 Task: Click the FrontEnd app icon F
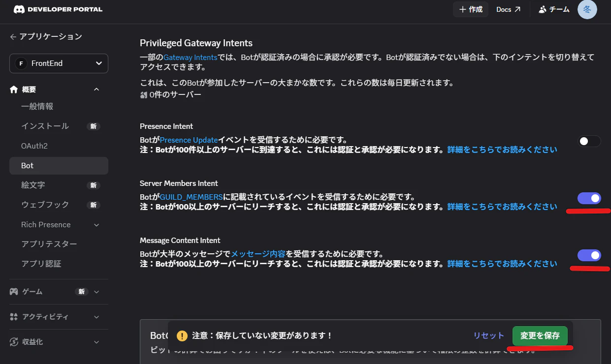[21, 63]
